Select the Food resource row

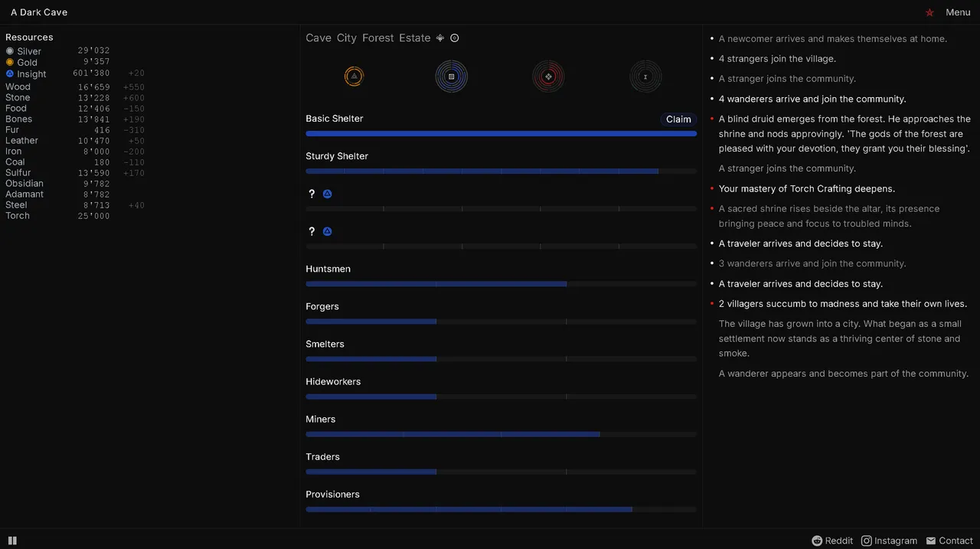(75, 109)
